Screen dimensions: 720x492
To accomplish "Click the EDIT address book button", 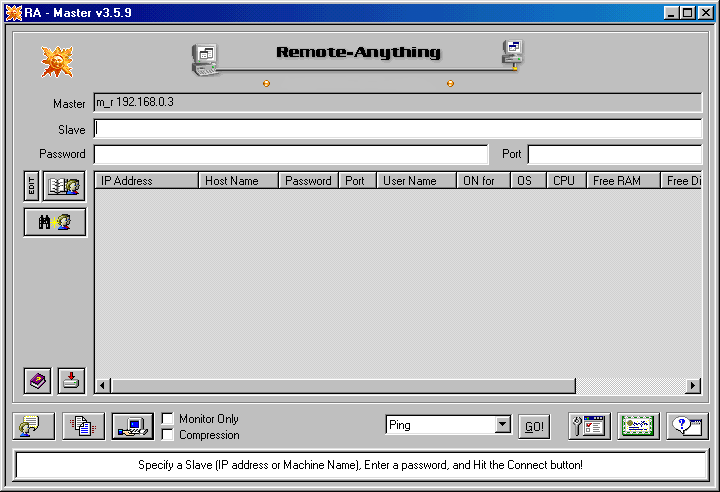I will (31, 186).
